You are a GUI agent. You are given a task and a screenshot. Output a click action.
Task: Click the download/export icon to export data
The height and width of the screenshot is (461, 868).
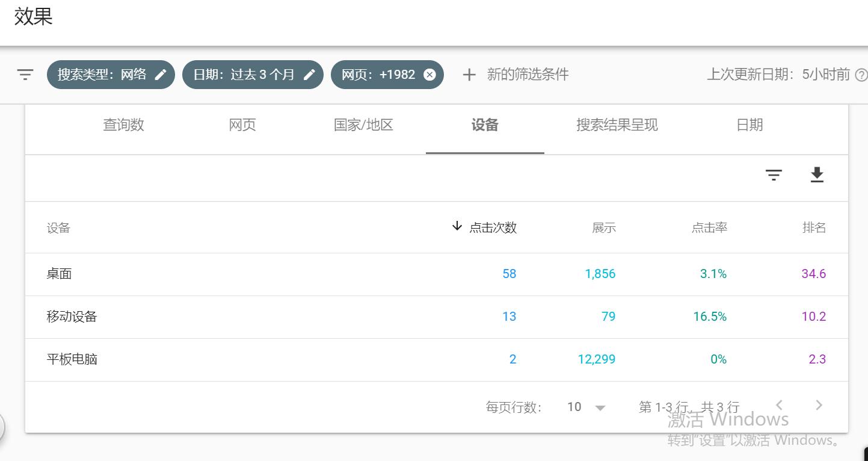[817, 175]
